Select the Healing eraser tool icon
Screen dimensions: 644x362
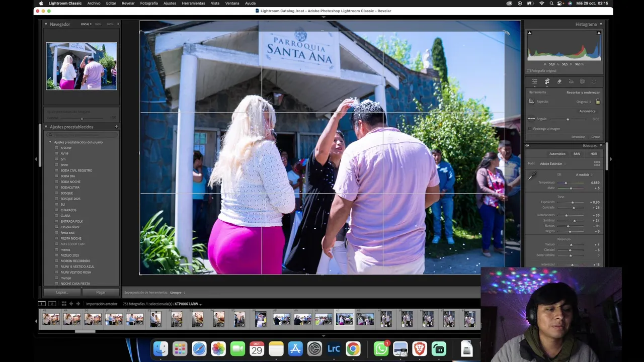pos(559,81)
